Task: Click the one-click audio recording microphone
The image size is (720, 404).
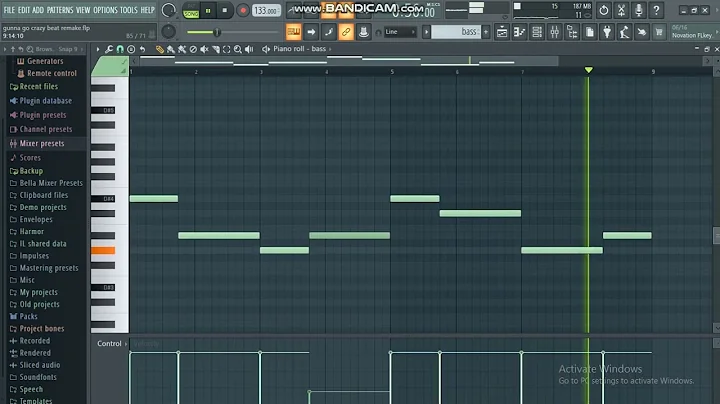Action: pyautogui.click(x=639, y=10)
